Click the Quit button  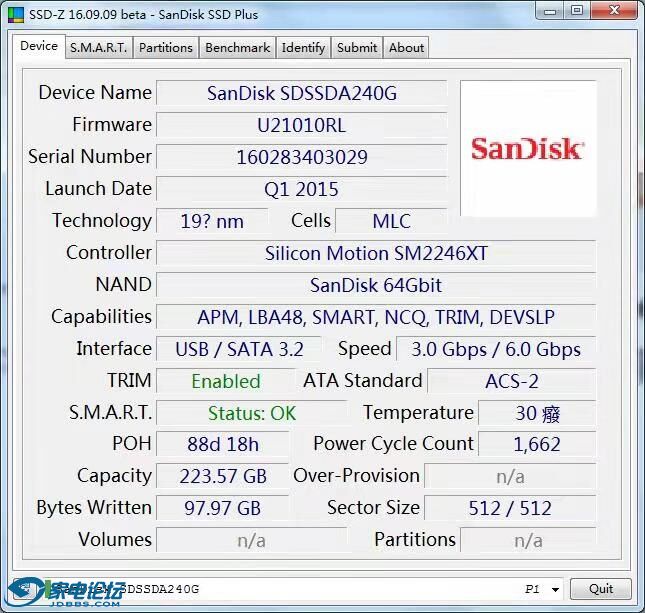click(601, 589)
